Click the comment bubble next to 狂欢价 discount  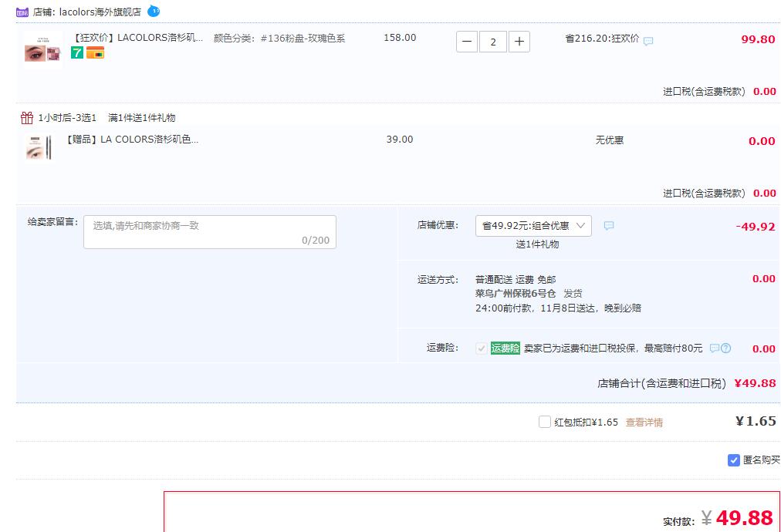pos(648,41)
